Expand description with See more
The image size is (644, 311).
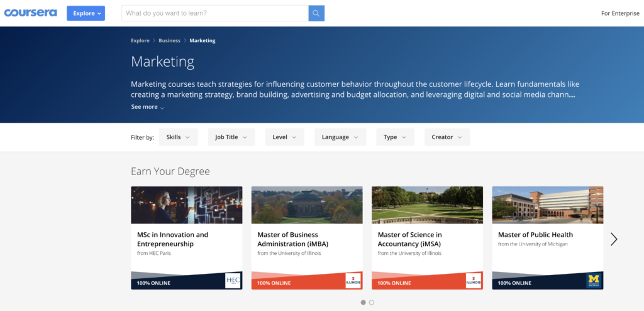click(148, 107)
